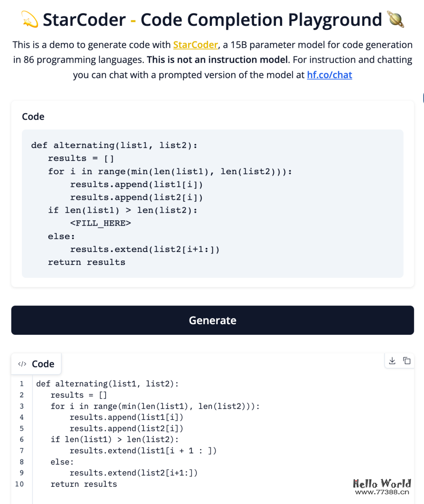Click the ringed planet emoji in title

pyautogui.click(x=396, y=19)
